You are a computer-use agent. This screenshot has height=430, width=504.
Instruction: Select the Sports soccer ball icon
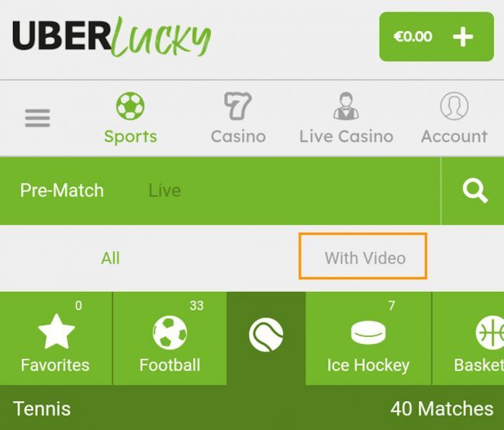tap(130, 106)
